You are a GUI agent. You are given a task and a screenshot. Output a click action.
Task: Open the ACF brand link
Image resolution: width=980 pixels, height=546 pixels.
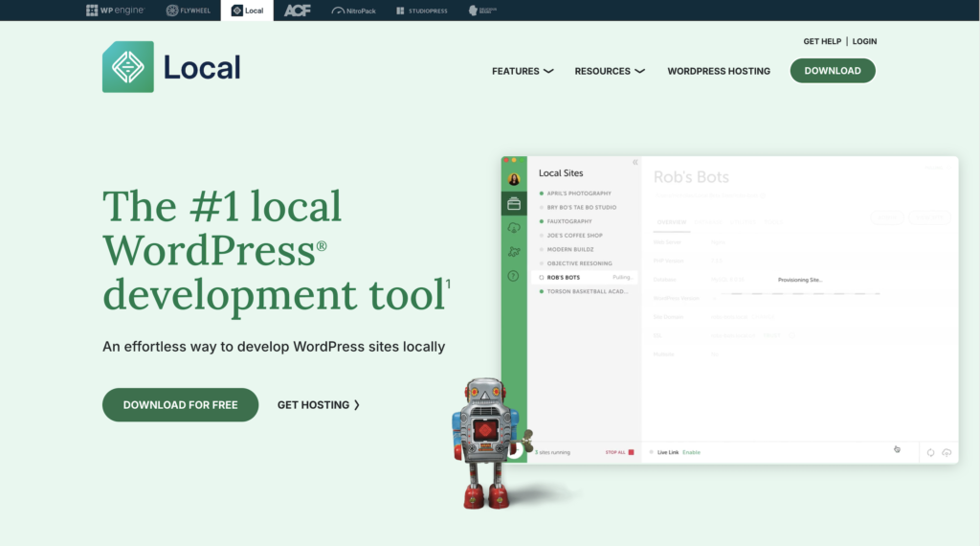tap(298, 10)
